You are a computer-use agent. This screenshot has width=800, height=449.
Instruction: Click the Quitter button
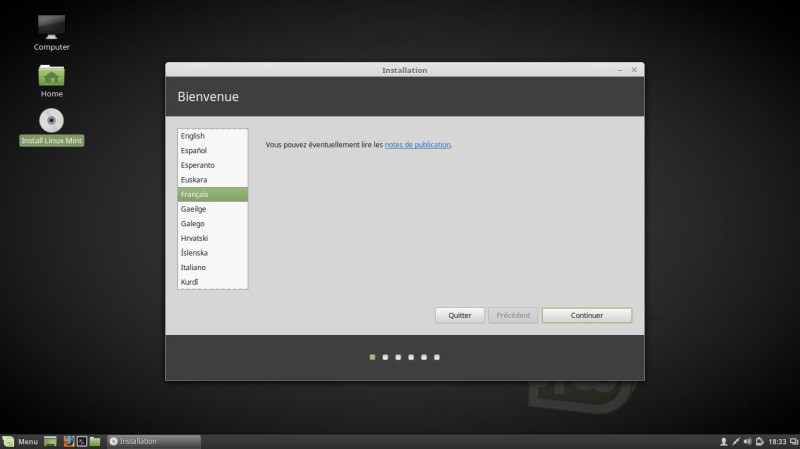(x=460, y=315)
